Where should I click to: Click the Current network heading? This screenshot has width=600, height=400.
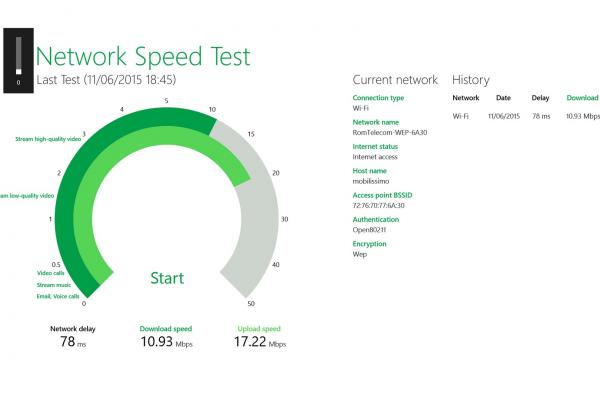coord(395,80)
